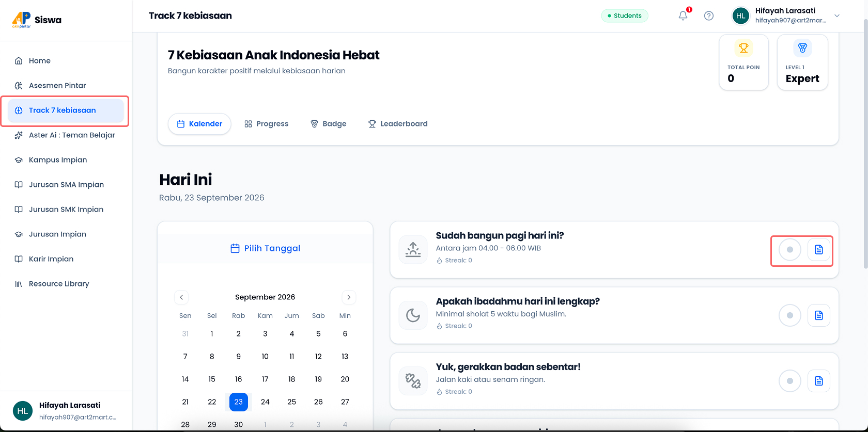
Task: Click the HL avatar in the top bar
Action: point(741,15)
